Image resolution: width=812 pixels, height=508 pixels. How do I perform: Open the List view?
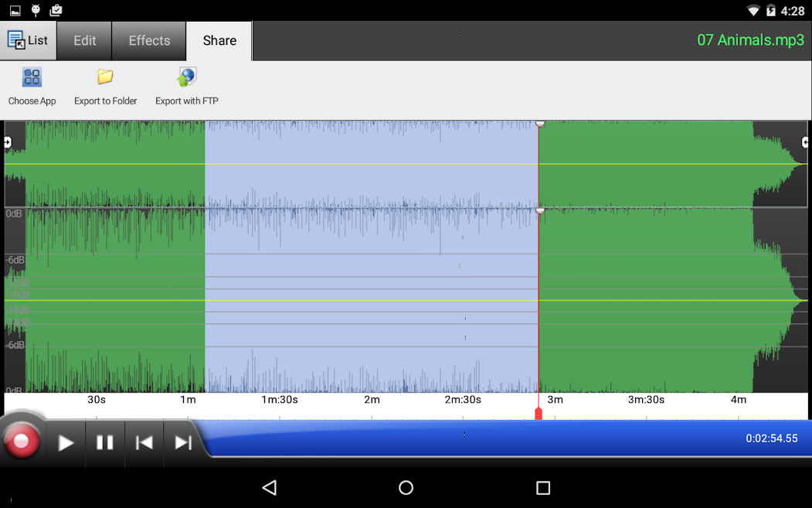(29, 40)
